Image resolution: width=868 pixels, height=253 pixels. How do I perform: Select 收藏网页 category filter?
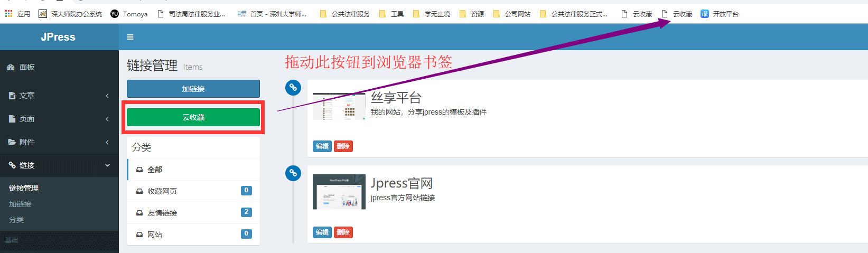(x=193, y=191)
